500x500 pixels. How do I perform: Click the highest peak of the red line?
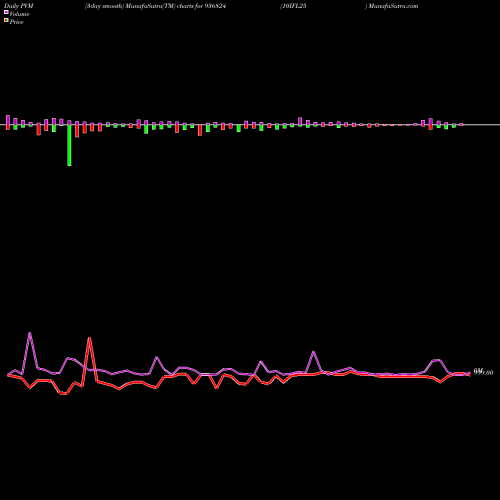[x=89, y=338]
